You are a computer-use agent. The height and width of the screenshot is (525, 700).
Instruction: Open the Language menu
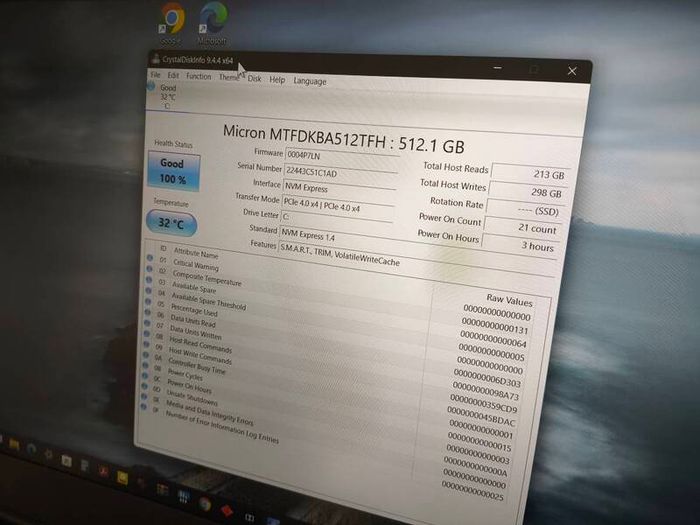(x=310, y=81)
